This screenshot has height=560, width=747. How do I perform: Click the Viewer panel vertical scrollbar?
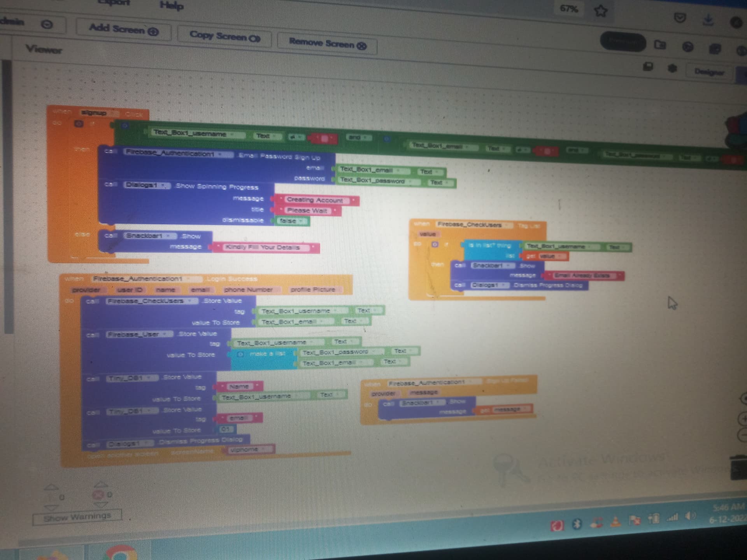pyautogui.click(x=8, y=197)
